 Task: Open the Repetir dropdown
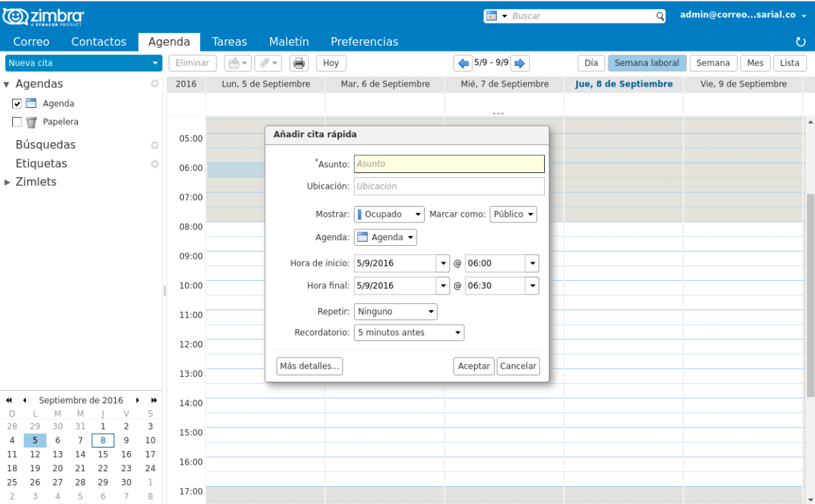point(395,312)
